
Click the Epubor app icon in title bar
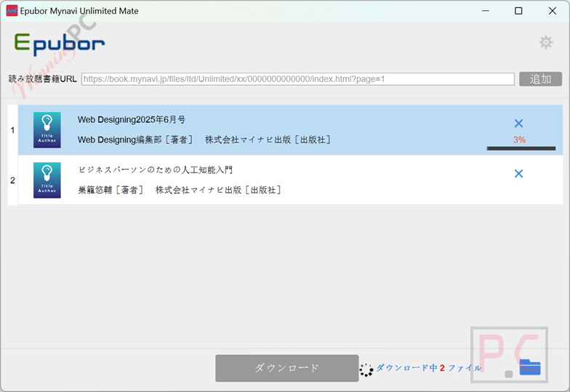click(12, 11)
